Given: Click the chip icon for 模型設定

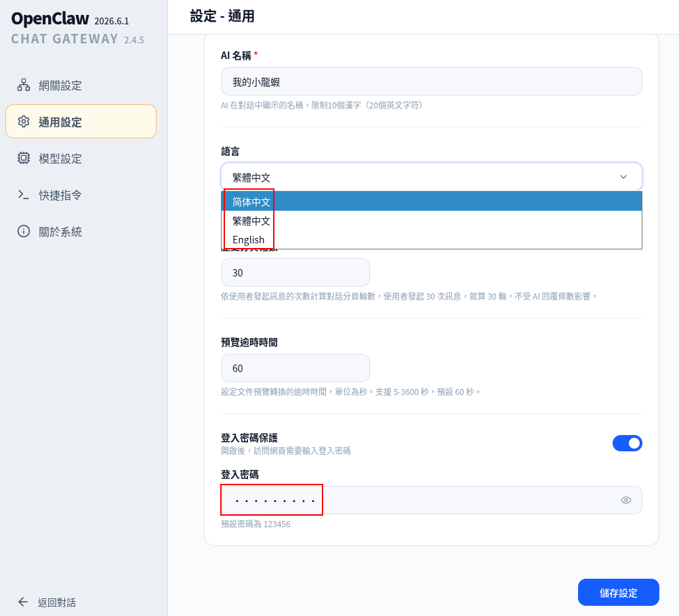Looking at the screenshot, I should tap(24, 158).
